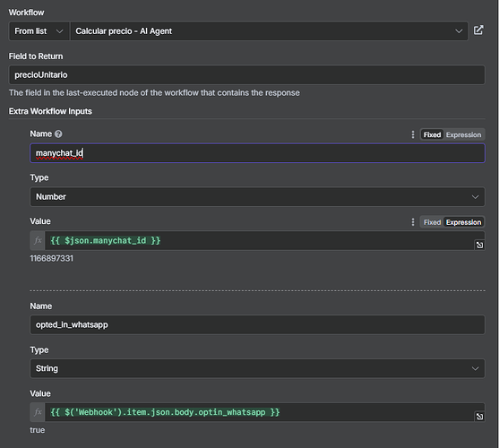
Task: Click fx icon of optin_whatsapp value
Action: [38, 412]
